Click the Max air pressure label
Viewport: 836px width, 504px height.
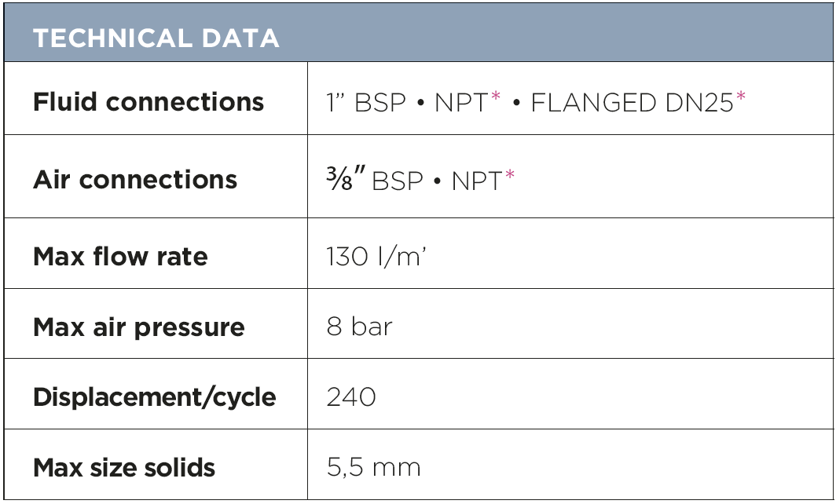(x=139, y=327)
